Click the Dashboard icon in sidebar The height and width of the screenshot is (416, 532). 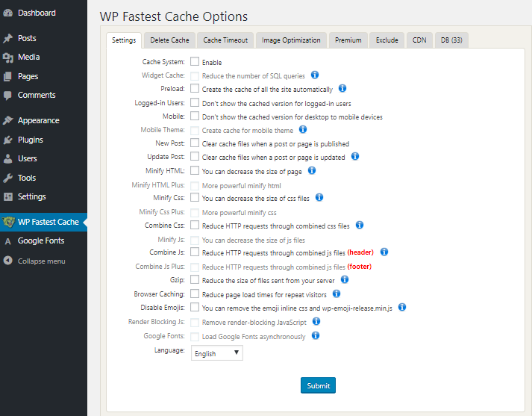click(7, 13)
